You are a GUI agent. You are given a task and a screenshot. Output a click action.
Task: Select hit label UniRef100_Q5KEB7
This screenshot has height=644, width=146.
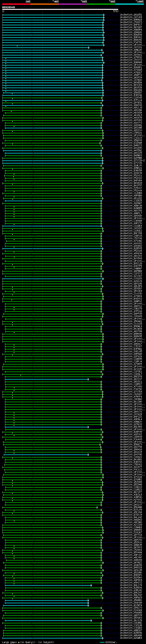tap(131, 93)
